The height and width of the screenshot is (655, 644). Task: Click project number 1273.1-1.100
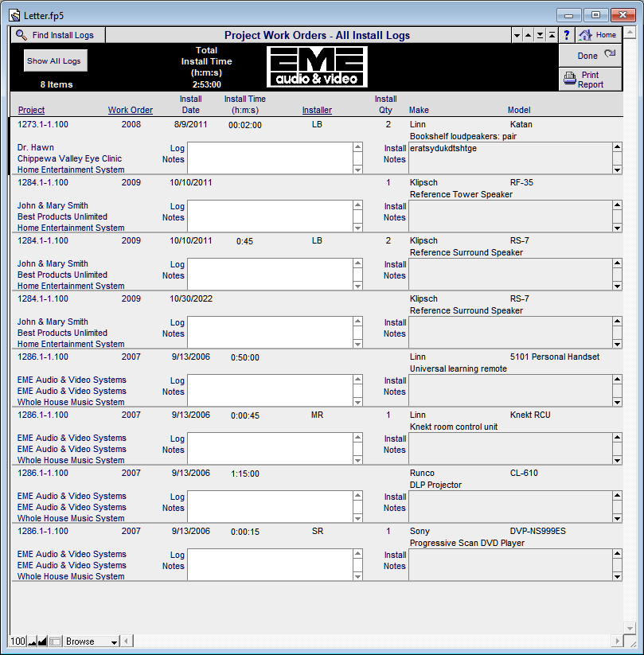click(x=43, y=124)
